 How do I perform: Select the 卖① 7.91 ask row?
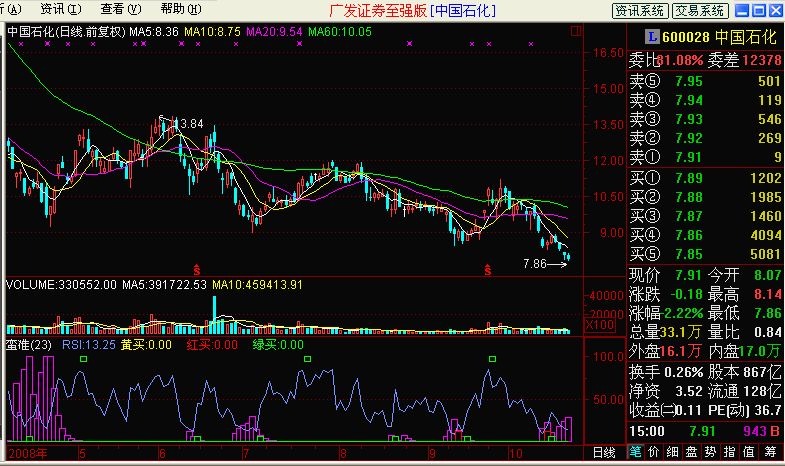coord(705,157)
